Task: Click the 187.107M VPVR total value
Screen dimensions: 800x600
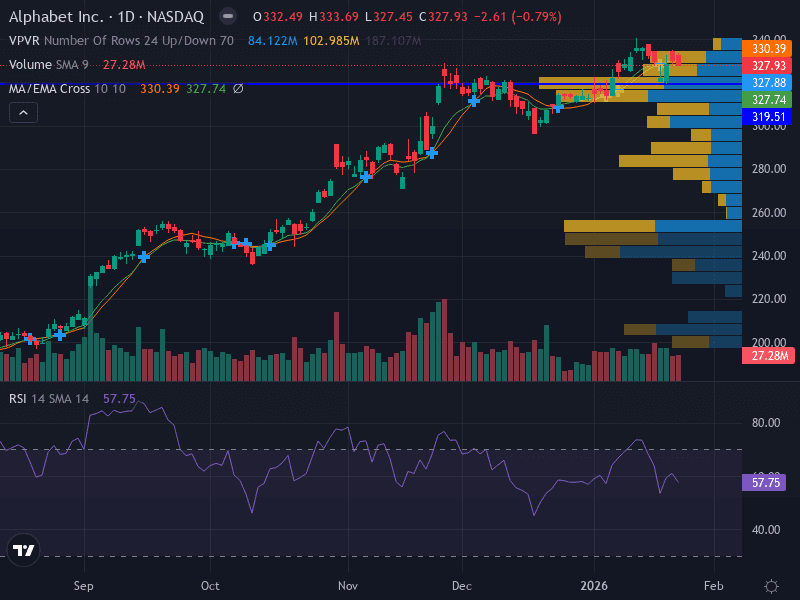Action: [393, 41]
